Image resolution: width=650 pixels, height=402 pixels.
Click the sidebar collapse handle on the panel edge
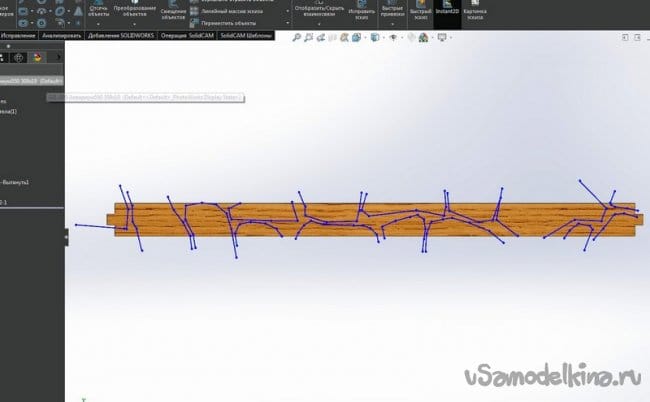(x=67, y=236)
